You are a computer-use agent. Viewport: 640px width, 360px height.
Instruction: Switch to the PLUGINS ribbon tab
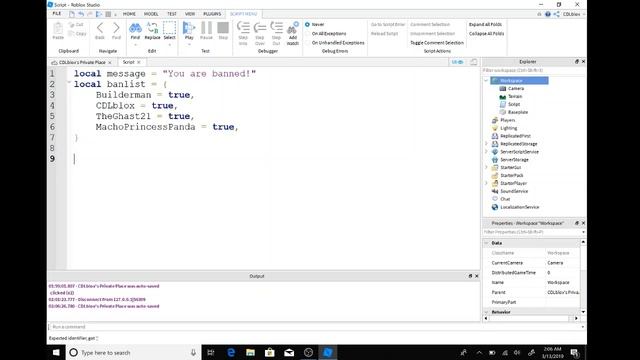[212, 14]
